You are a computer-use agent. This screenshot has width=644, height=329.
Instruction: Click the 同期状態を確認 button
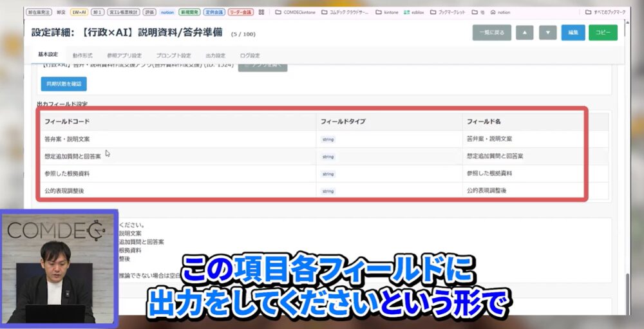pos(63,84)
